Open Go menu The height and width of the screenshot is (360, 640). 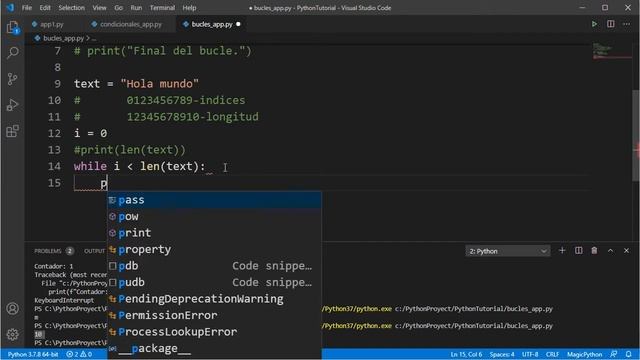click(x=118, y=8)
